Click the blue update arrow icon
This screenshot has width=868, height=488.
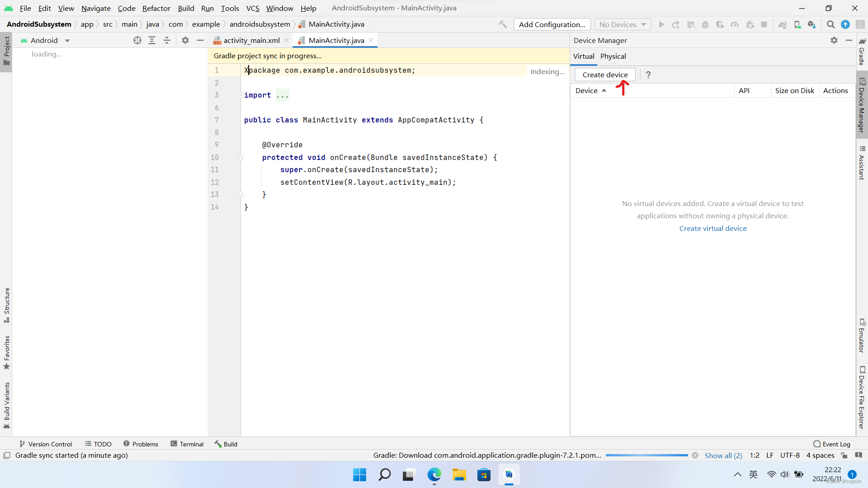coord(845,24)
